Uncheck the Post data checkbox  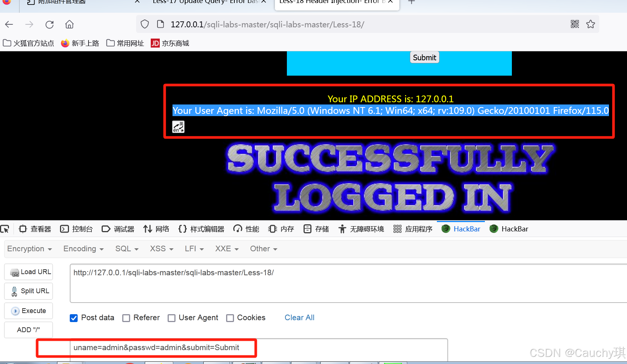74,318
